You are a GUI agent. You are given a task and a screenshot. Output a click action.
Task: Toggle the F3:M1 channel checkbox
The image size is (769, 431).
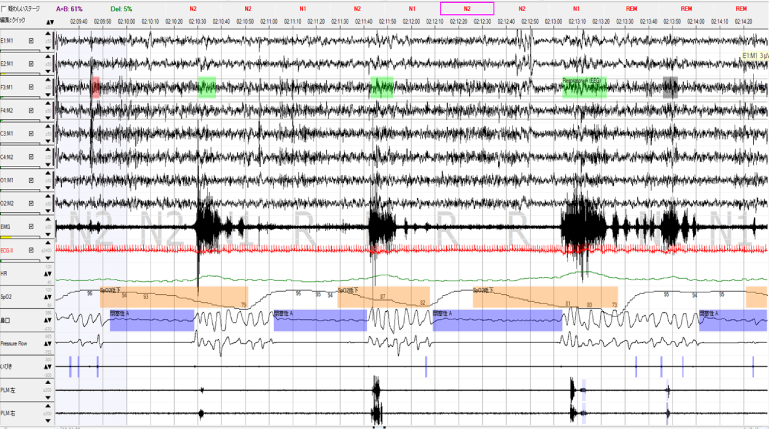(x=31, y=87)
